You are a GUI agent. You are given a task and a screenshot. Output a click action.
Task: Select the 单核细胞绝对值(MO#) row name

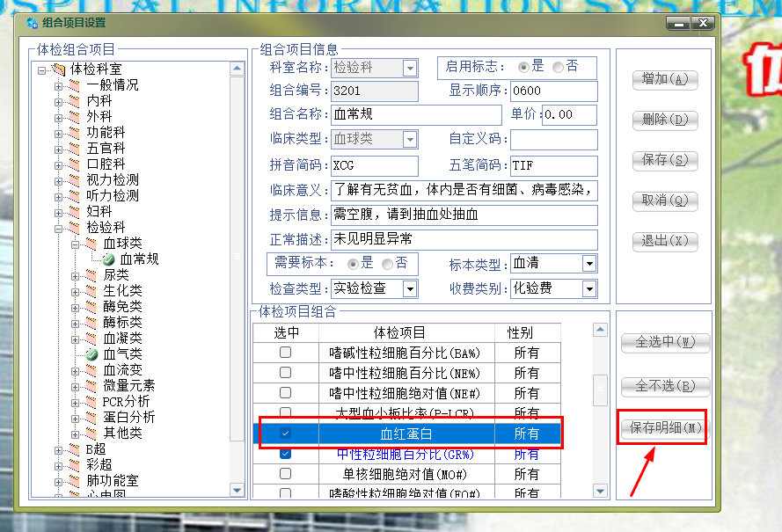(405, 474)
